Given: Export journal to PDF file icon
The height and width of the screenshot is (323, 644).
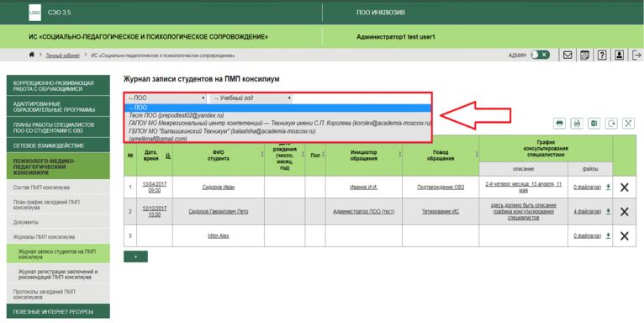Looking at the screenshot, I should click(577, 124).
